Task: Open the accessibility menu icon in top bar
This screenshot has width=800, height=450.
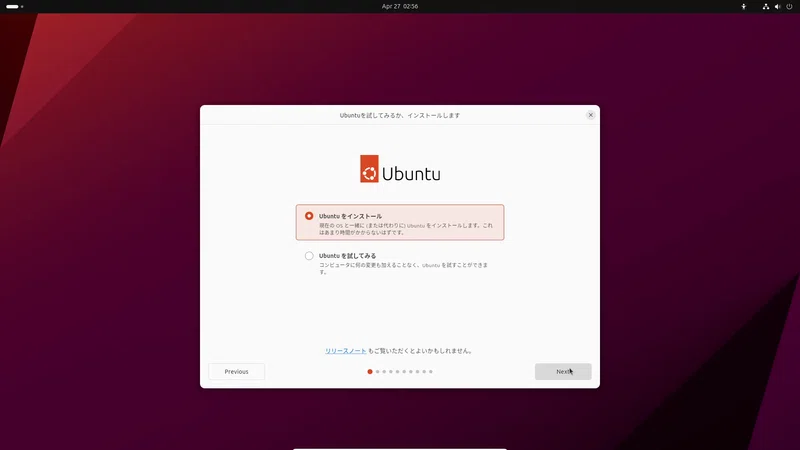Action: [x=743, y=7]
